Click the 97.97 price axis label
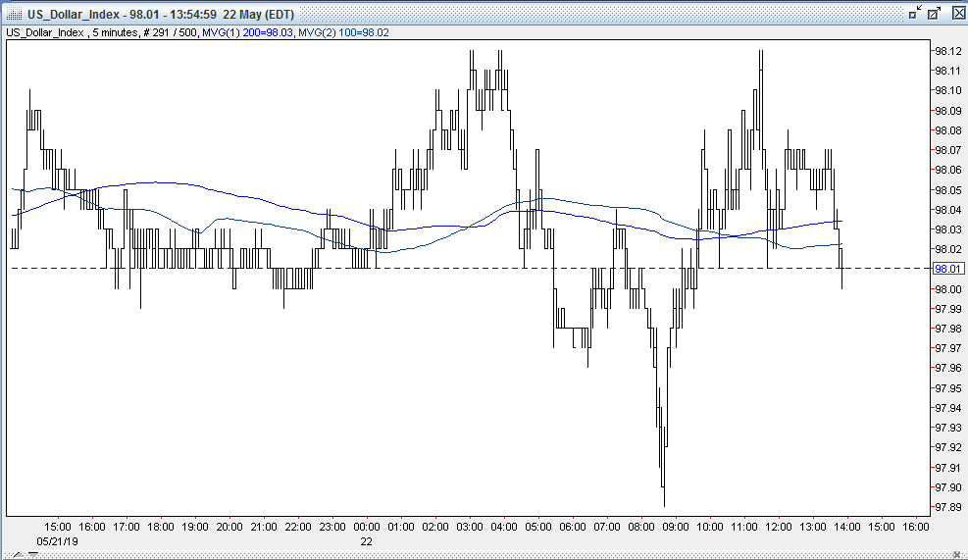This screenshot has height=560, width=968. [x=947, y=349]
